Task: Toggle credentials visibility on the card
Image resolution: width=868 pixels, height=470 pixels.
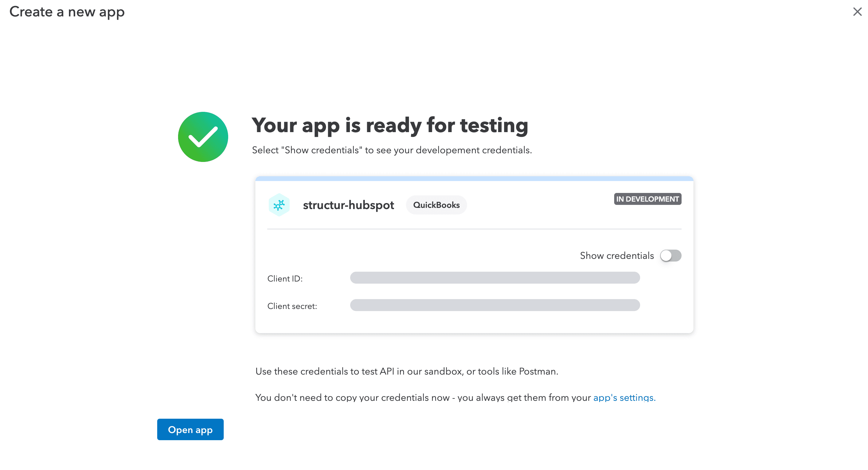Action: [671, 256]
